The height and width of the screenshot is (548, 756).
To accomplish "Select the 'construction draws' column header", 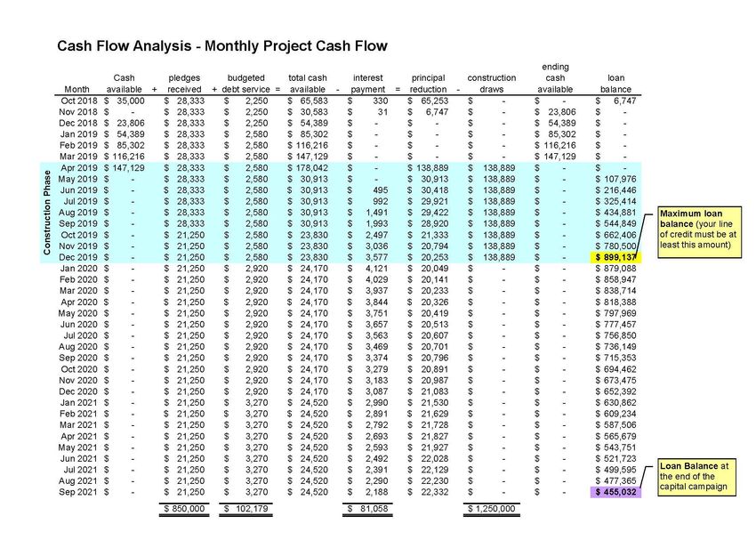I will click(492, 84).
